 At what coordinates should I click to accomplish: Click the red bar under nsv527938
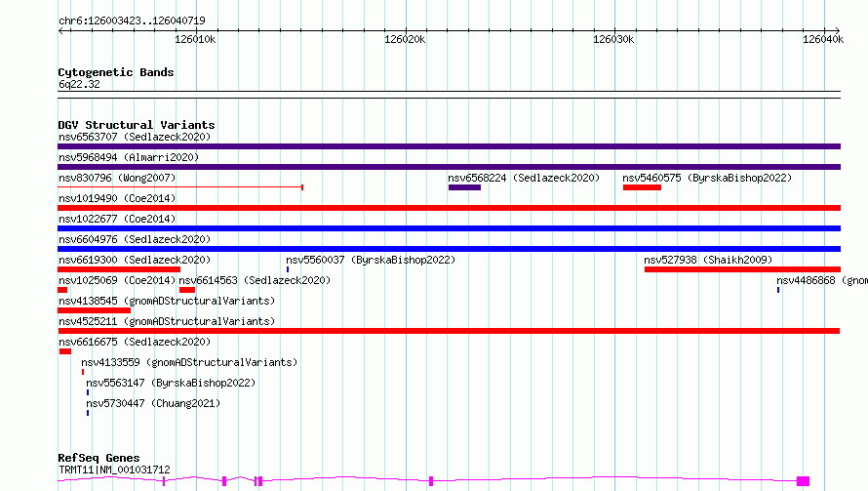tap(742, 269)
